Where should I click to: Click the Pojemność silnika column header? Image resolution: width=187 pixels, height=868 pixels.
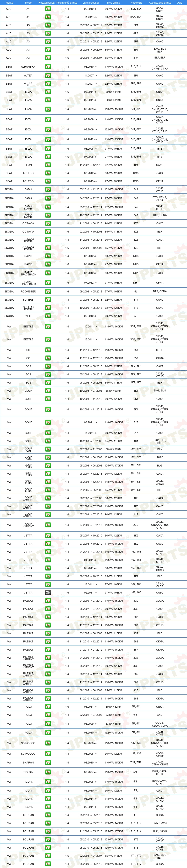click(x=66, y=2)
